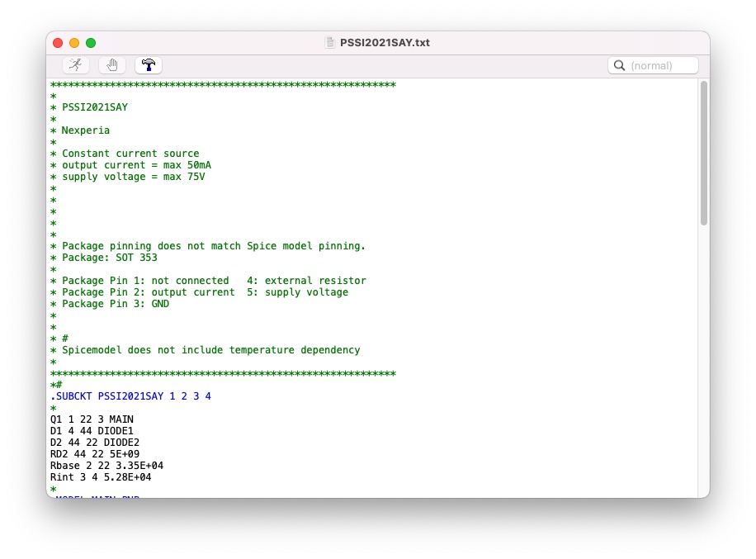Viewport: 756px width, 559px height.
Task: Click the 'Rint 3 4 5.28E+04' line
Action: click(101, 477)
